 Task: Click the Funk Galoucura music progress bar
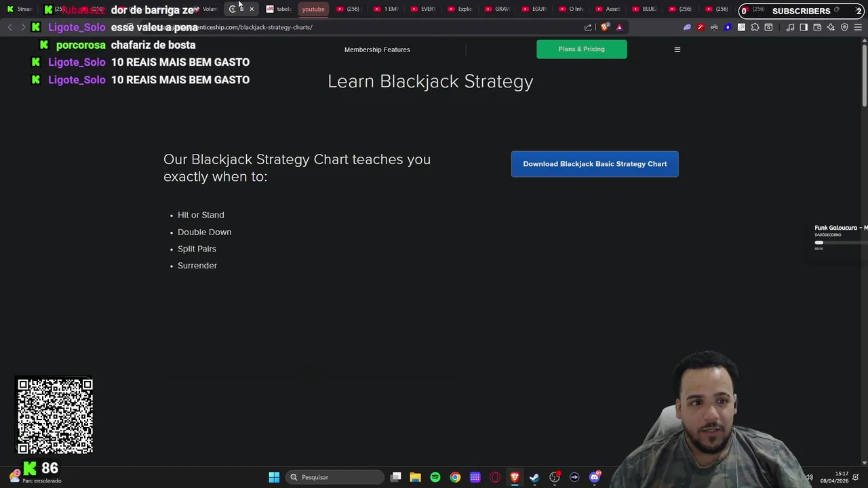point(841,242)
